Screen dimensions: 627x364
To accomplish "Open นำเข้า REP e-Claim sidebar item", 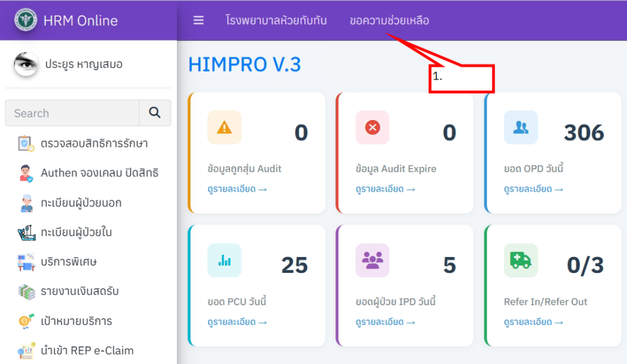I will tap(87, 351).
